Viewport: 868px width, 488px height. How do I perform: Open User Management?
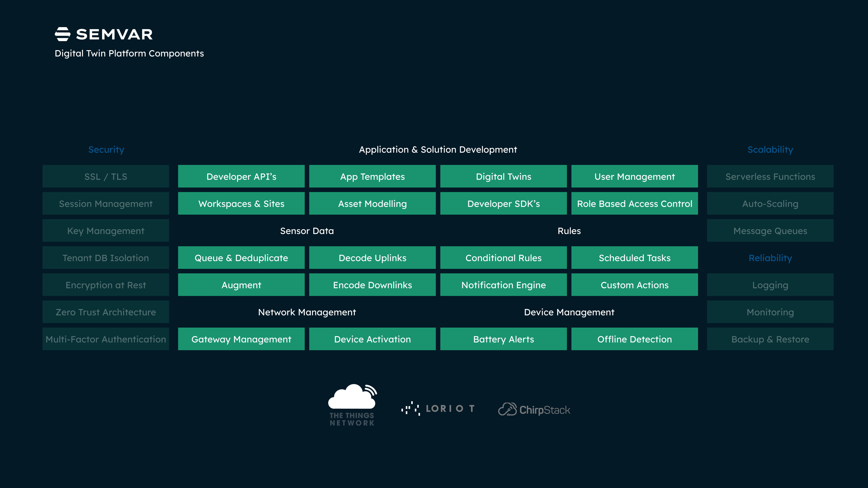pyautogui.click(x=634, y=176)
